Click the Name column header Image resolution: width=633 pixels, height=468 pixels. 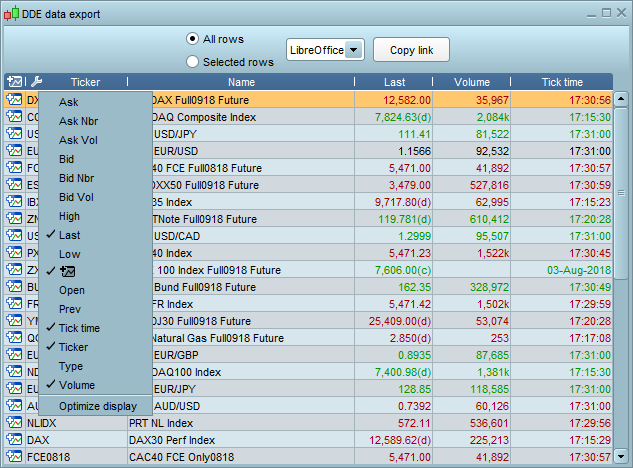(x=241, y=82)
